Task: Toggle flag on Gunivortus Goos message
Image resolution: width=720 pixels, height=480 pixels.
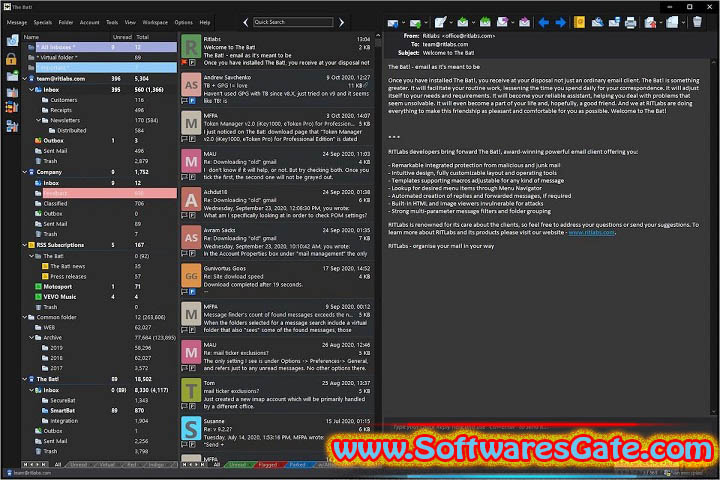Action: tap(184, 291)
